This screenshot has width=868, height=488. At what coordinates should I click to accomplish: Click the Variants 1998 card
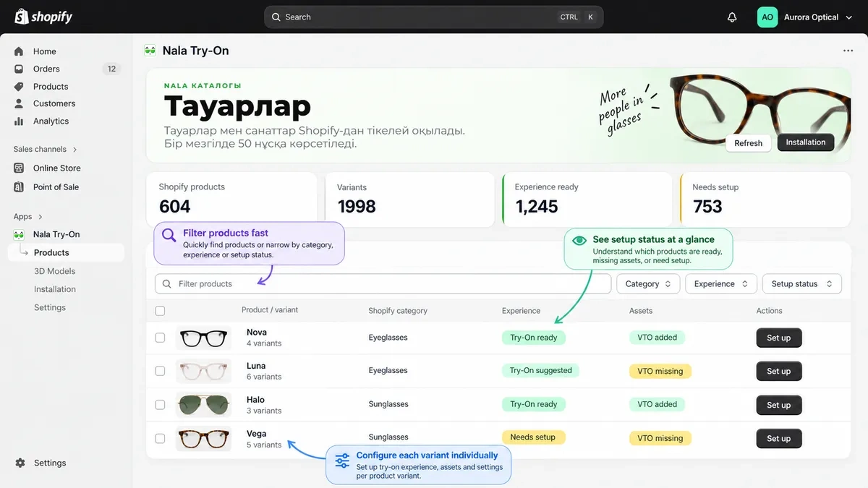[409, 199]
